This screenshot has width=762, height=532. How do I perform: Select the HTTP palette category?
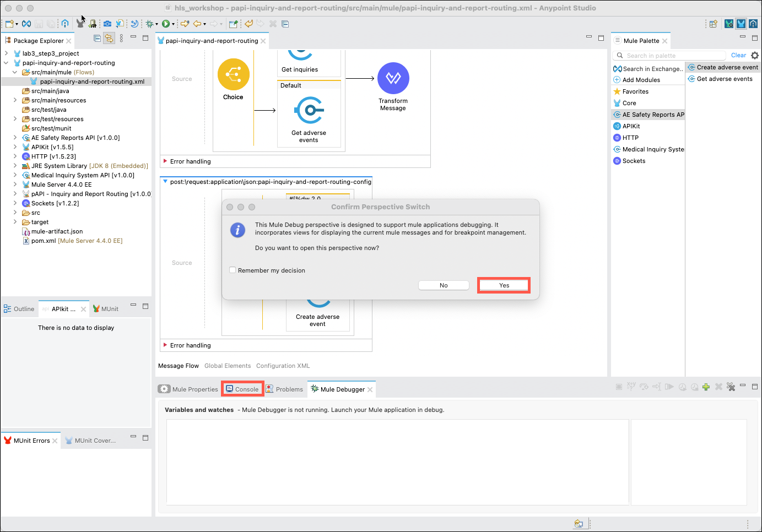(626, 138)
